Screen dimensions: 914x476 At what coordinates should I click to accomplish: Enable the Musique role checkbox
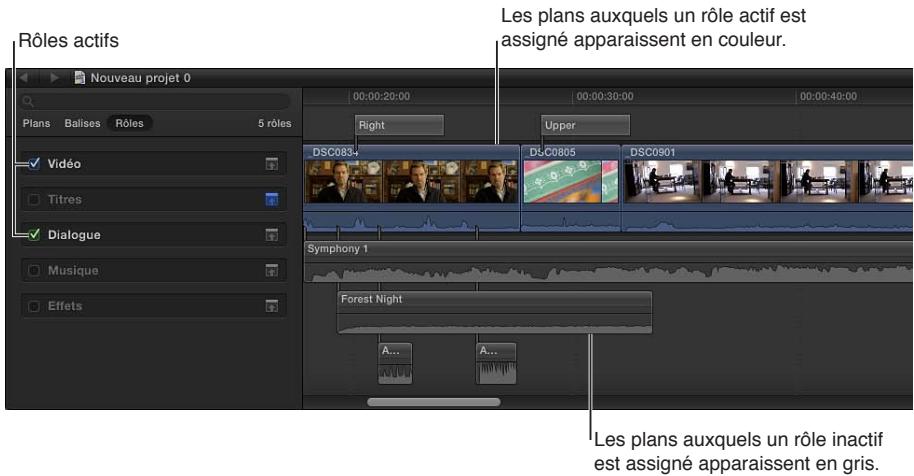(34, 270)
